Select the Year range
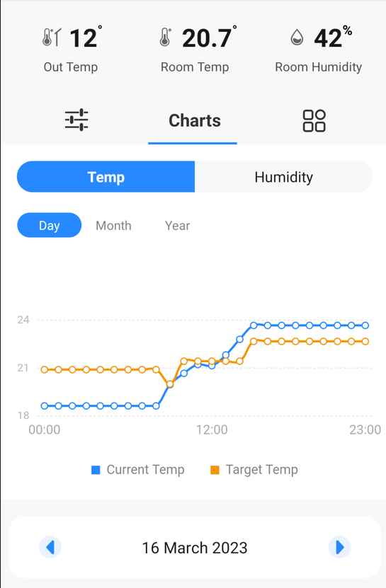This screenshot has width=386, height=588. [177, 226]
